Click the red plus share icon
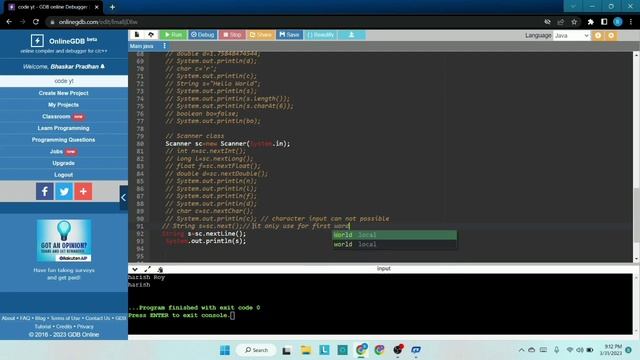This screenshot has height=360, width=640. (x=83, y=191)
